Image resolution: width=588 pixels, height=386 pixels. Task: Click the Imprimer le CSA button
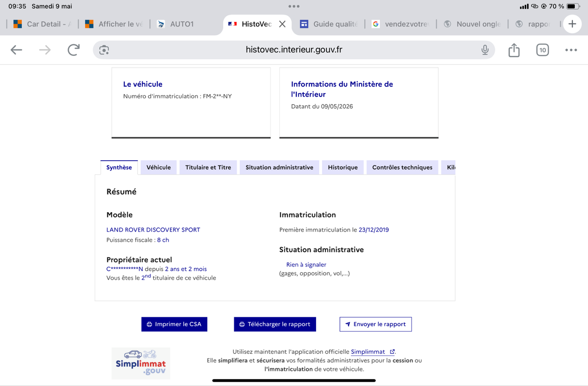[174, 324]
